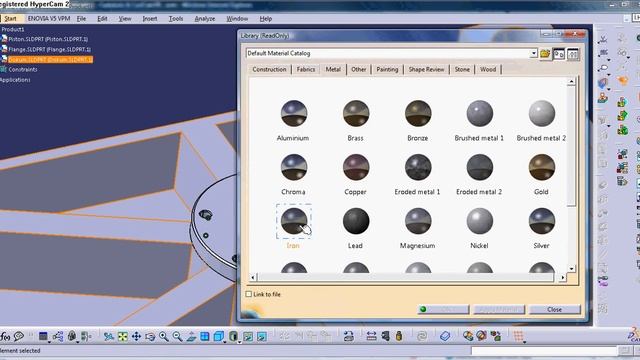
Task: Open the Start menu
Action: pos(10,19)
